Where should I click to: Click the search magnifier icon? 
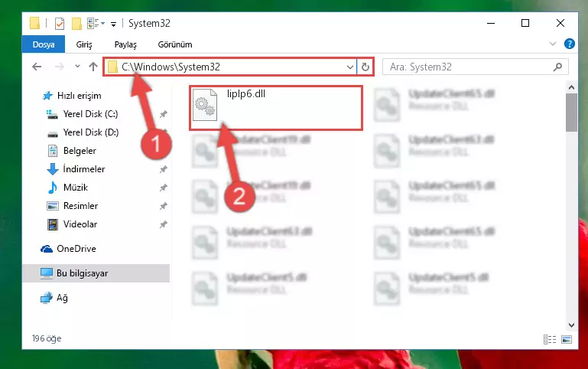557,67
